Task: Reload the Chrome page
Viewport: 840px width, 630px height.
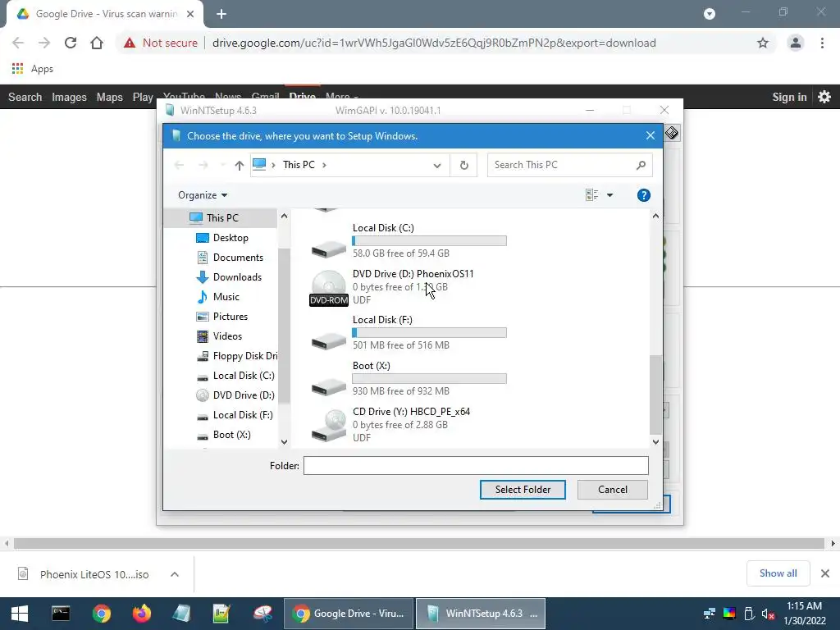Action: coord(71,43)
